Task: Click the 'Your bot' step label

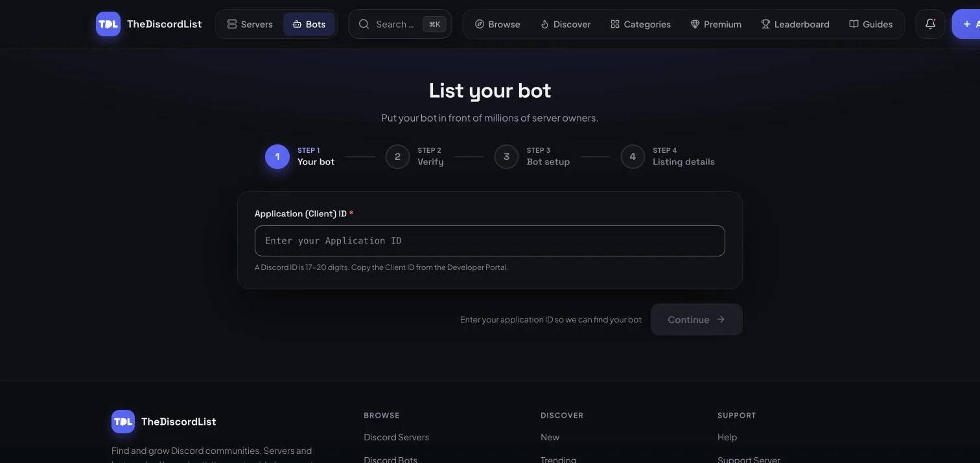Action: click(x=316, y=162)
